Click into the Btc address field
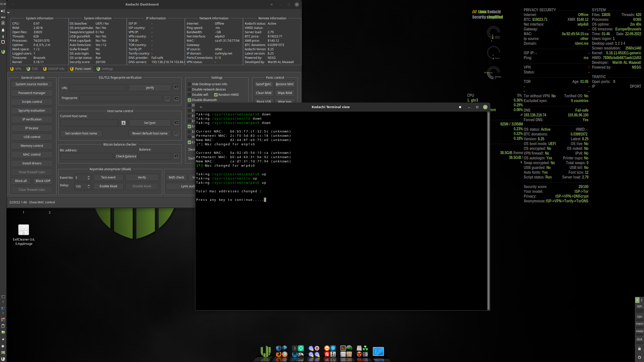The width and height of the screenshot is (644, 362). click(x=86, y=156)
